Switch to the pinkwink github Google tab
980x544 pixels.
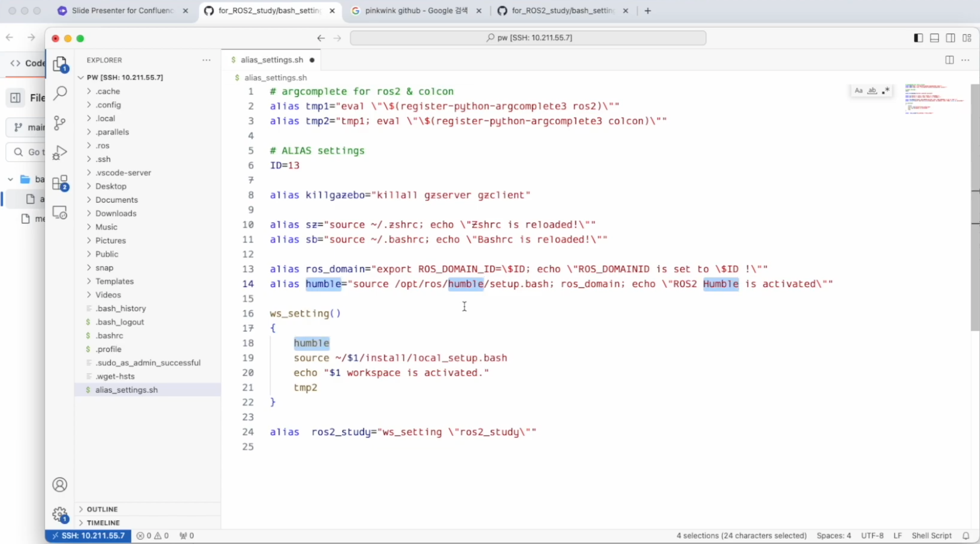(416, 11)
